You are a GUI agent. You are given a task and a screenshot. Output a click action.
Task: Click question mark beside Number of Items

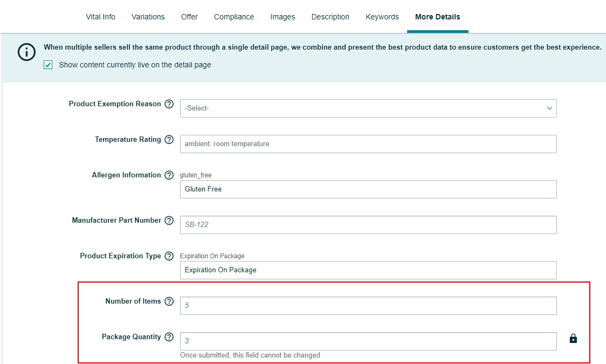169,301
